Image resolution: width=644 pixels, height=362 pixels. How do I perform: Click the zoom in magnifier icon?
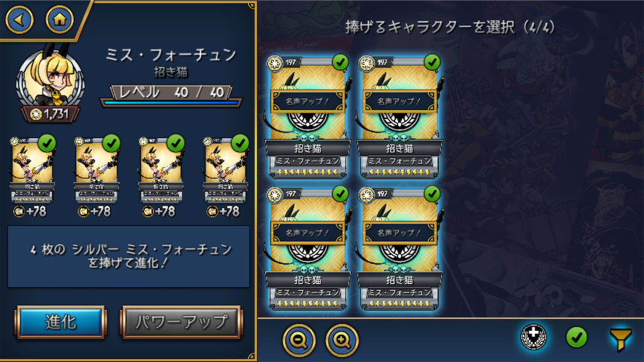click(342, 340)
